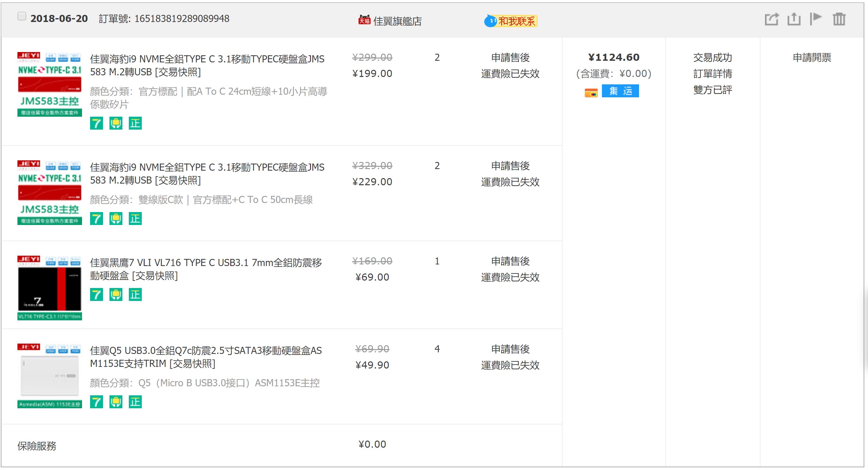
Task: Click 顏色分類 官方標配 24cm短線 option text
Action: point(208,98)
